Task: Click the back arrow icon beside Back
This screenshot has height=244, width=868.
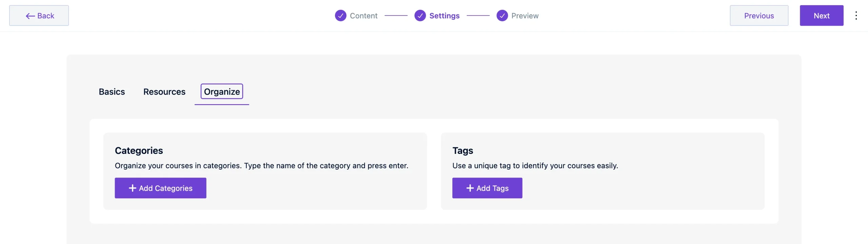Action: pos(31,16)
